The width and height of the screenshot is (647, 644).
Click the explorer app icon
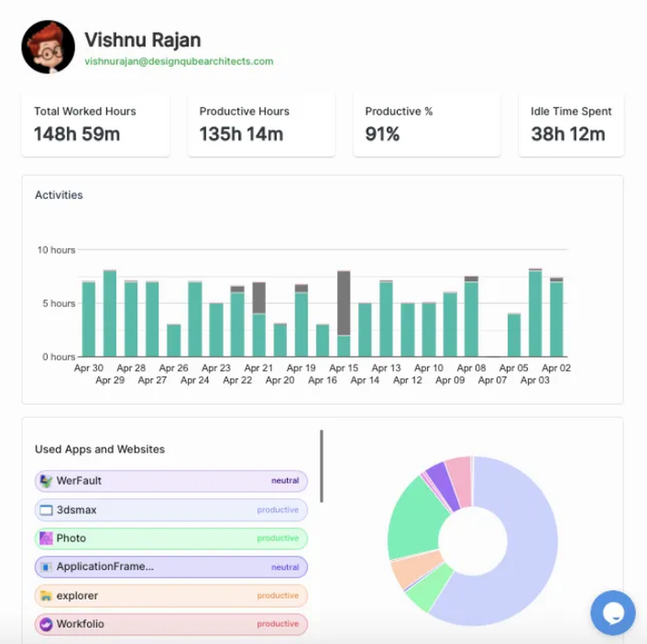click(x=46, y=595)
